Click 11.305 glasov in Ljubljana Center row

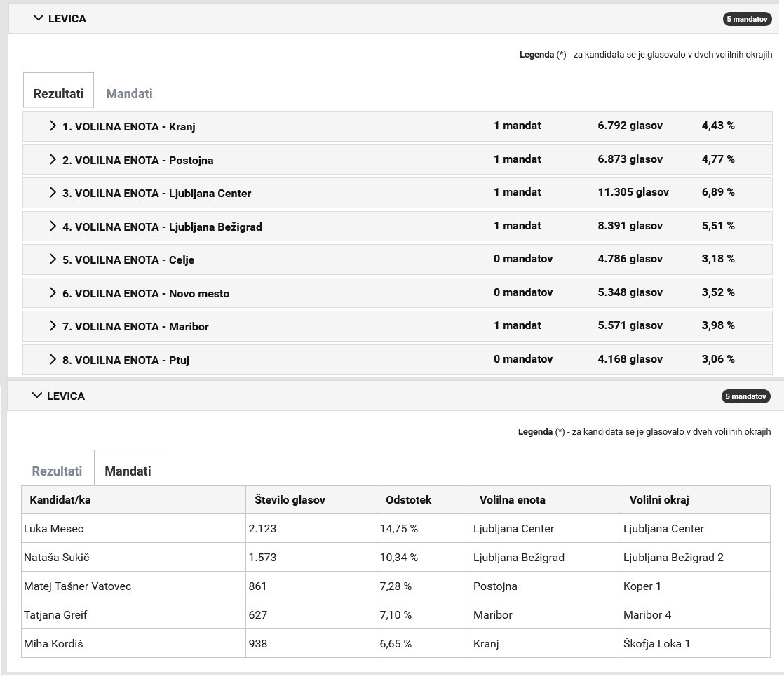point(633,192)
